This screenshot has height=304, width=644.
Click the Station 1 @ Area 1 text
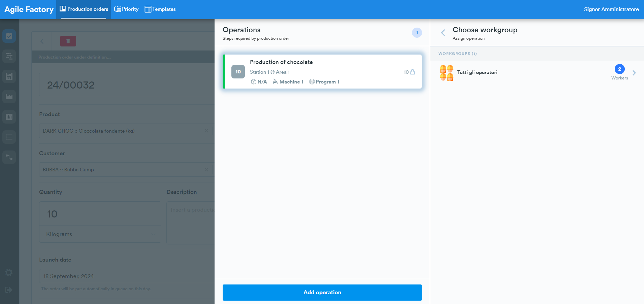[x=270, y=72]
